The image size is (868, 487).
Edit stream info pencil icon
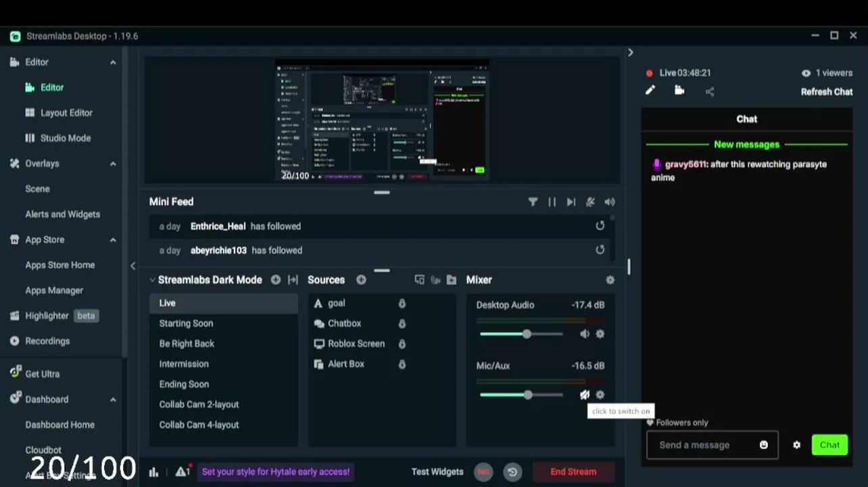point(650,91)
